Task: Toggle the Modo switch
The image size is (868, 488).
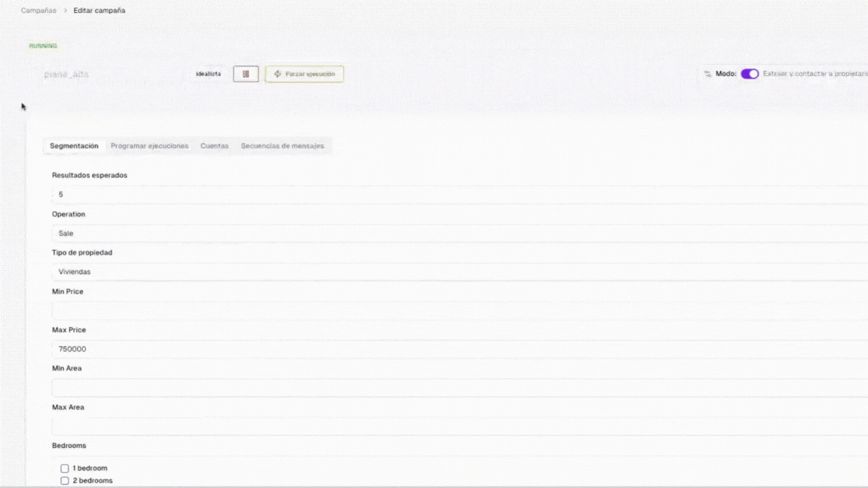Action: click(x=749, y=74)
